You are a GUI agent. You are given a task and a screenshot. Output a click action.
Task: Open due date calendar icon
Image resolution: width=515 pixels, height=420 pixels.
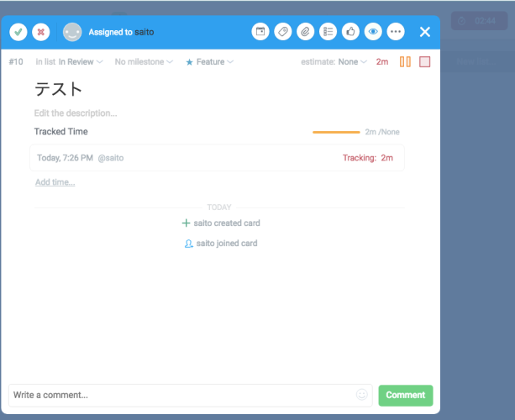pyautogui.click(x=260, y=32)
